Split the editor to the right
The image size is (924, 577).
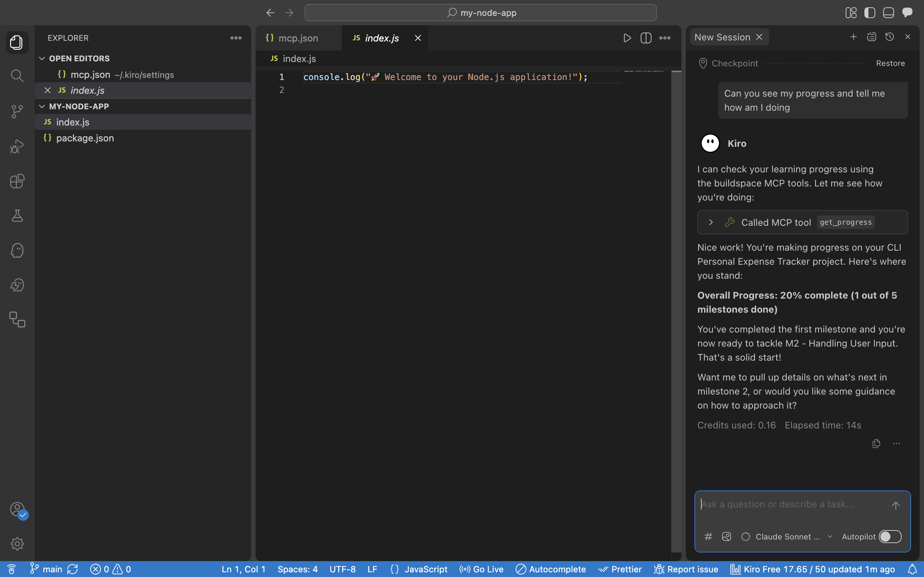646,38
